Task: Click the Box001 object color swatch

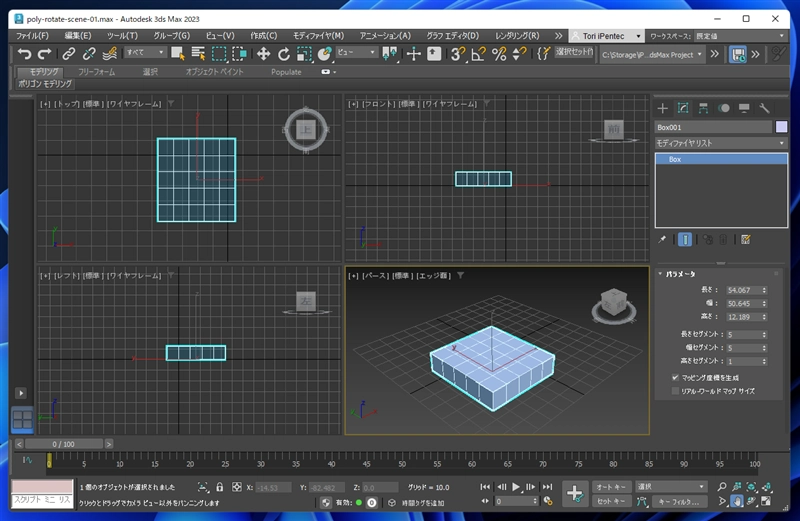Action: [781, 127]
